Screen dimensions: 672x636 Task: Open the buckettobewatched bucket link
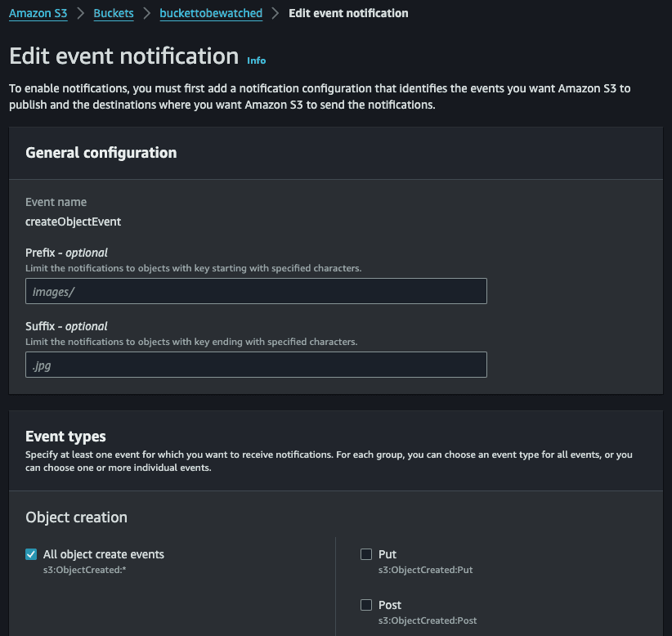(210, 13)
